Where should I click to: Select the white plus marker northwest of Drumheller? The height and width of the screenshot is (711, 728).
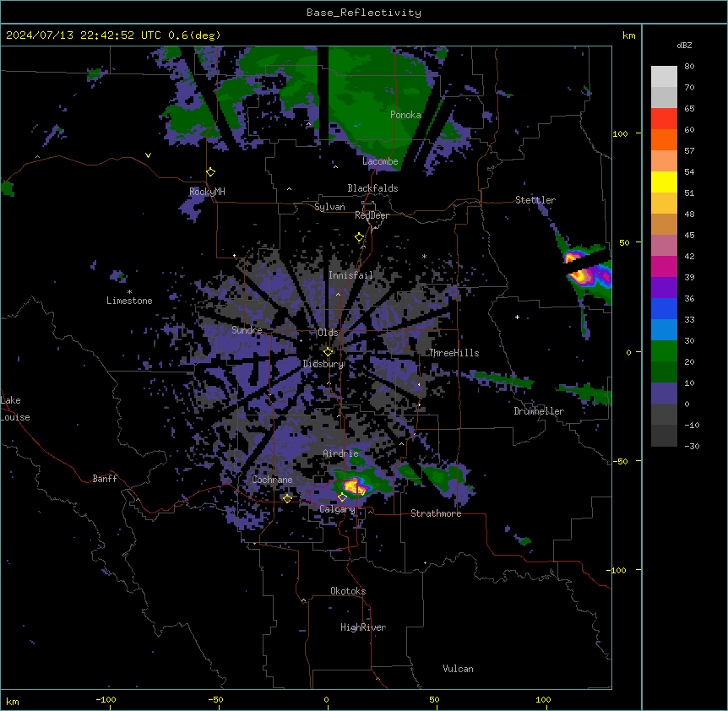517,317
